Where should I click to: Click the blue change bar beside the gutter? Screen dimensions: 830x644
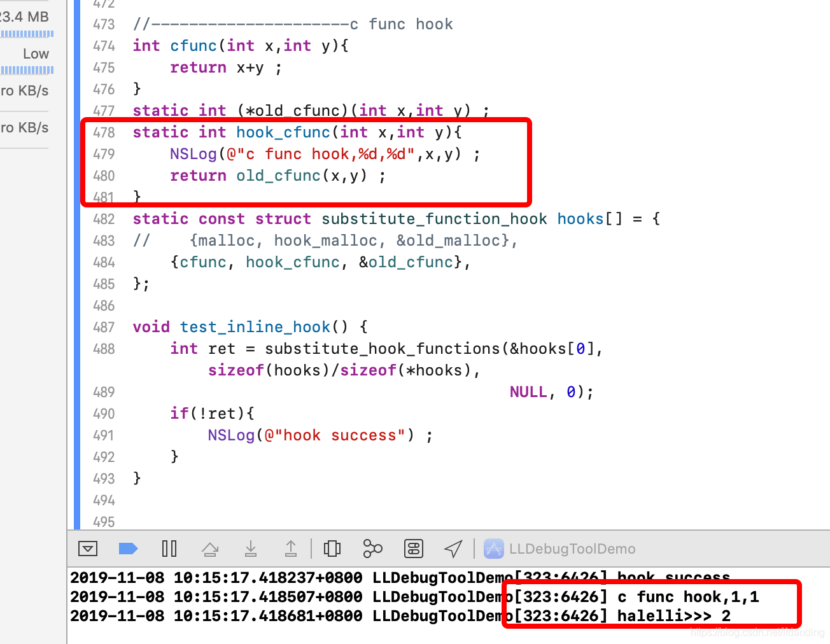point(77,264)
